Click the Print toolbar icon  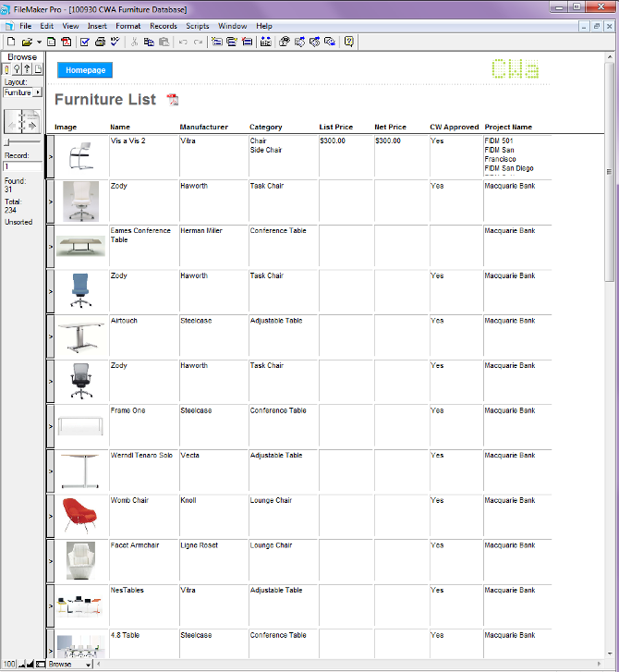[100, 42]
